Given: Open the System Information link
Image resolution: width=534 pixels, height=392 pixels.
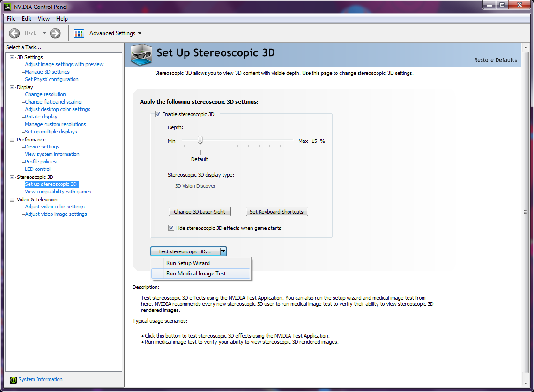Looking at the screenshot, I should tap(41, 379).
